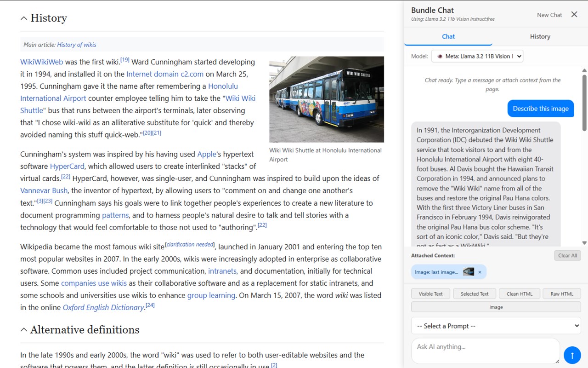Click the History section heading
This screenshot has width=588, height=368.
(x=49, y=18)
